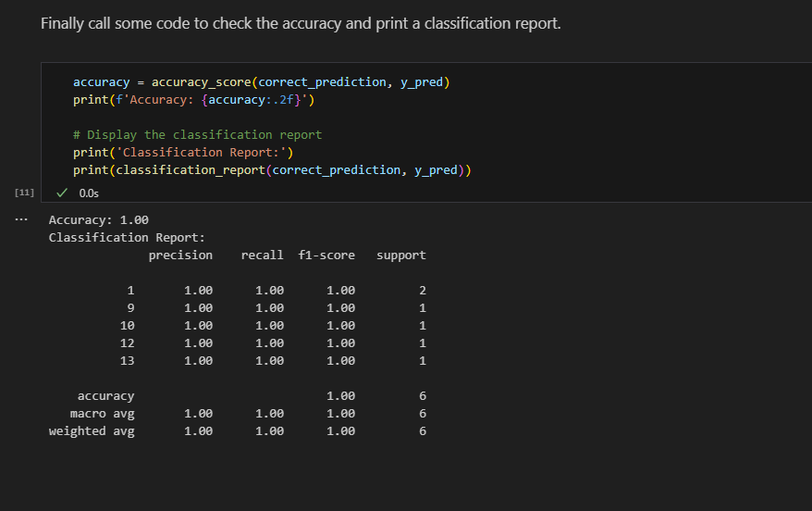
Task: Click the 'recall' column header
Action: (x=262, y=255)
